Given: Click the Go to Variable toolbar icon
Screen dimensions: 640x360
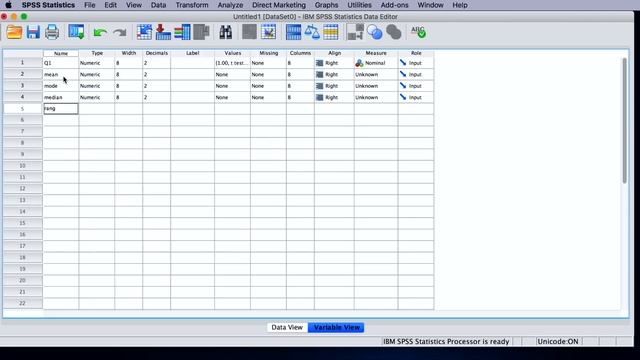Looking at the screenshot, I should [x=163, y=32].
